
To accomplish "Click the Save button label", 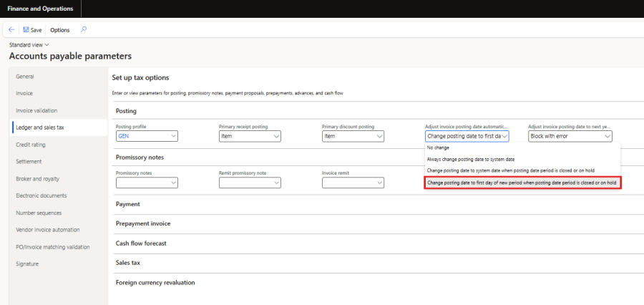I will pos(36,30).
